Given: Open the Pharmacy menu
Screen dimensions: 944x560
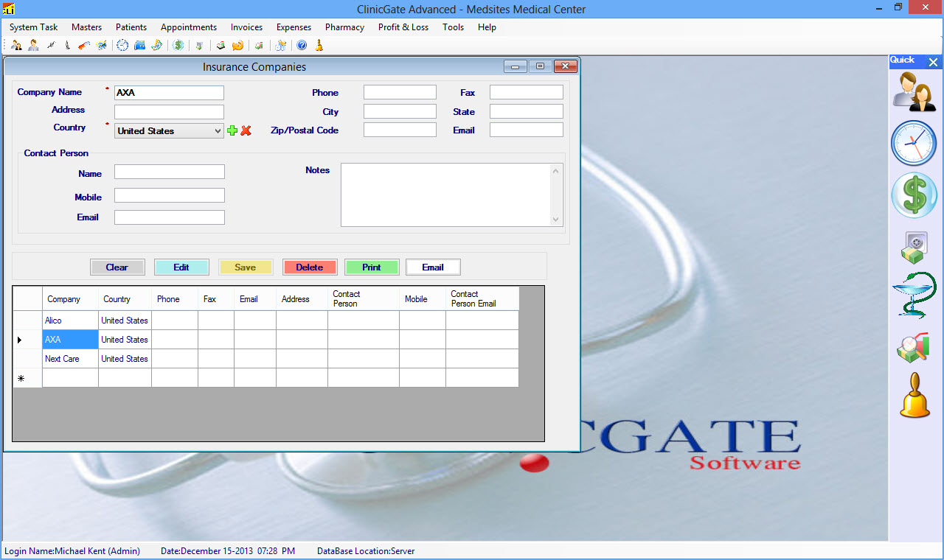Looking at the screenshot, I should tap(344, 27).
